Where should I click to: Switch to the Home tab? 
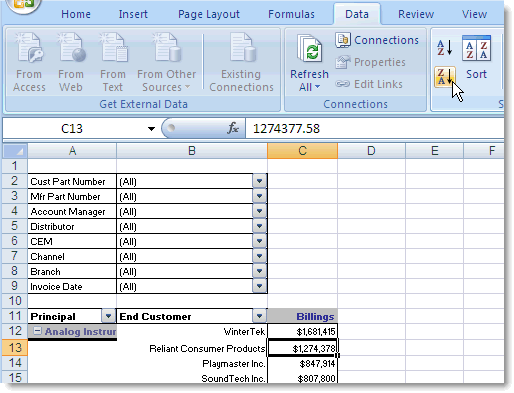click(x=76, y=14)
